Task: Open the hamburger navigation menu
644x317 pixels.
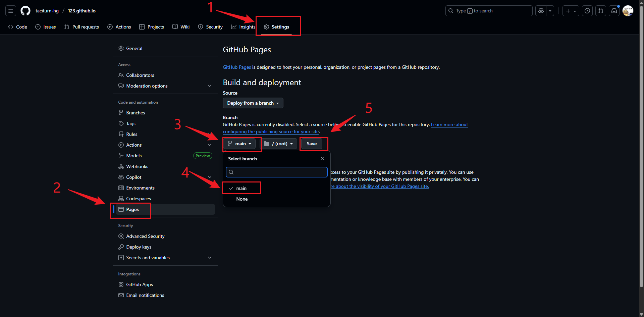Action: [x=11, y=11]
